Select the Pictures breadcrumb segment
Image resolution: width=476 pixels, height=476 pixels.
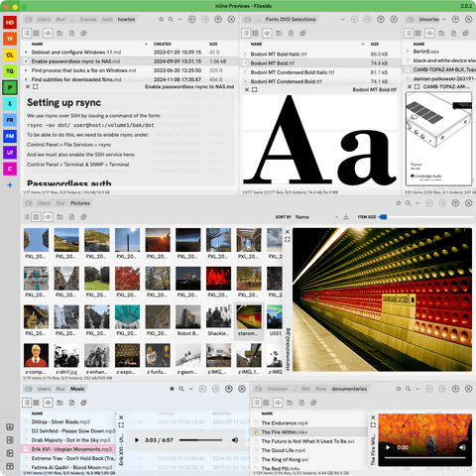point(80,203)
